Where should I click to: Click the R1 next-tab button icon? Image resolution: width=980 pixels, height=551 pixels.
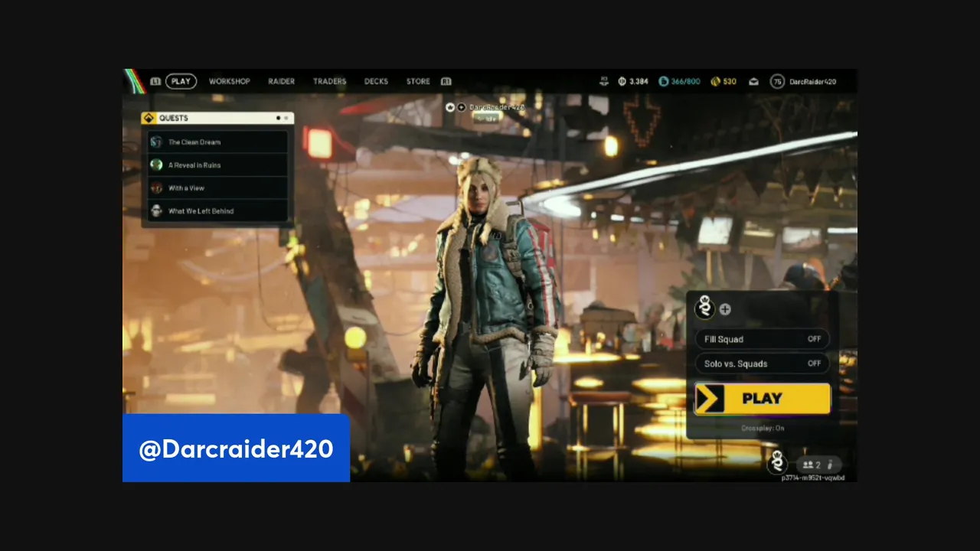446,81
